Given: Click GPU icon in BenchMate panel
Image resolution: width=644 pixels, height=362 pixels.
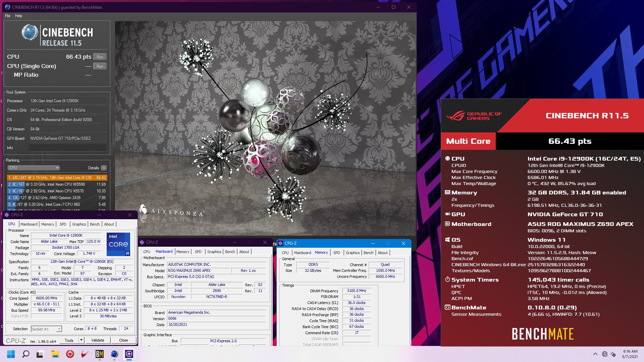Looking at the screenshot, I should (x=447, y=214).
